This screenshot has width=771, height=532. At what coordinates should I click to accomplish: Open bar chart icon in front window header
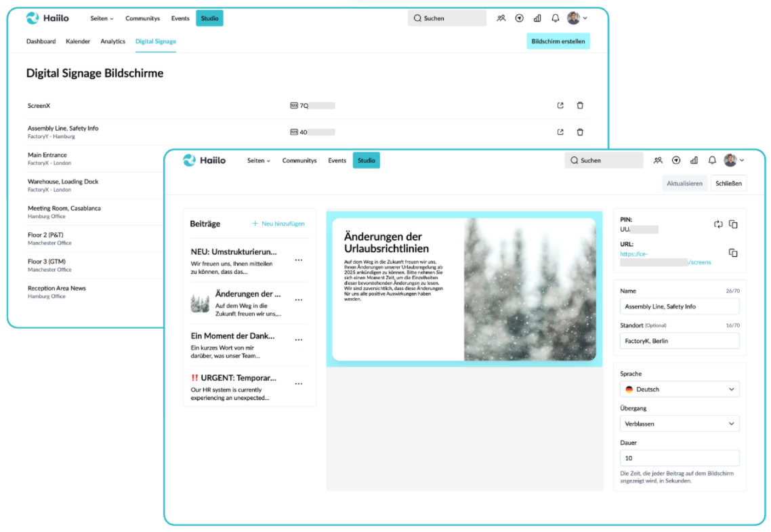click(694, 161)
